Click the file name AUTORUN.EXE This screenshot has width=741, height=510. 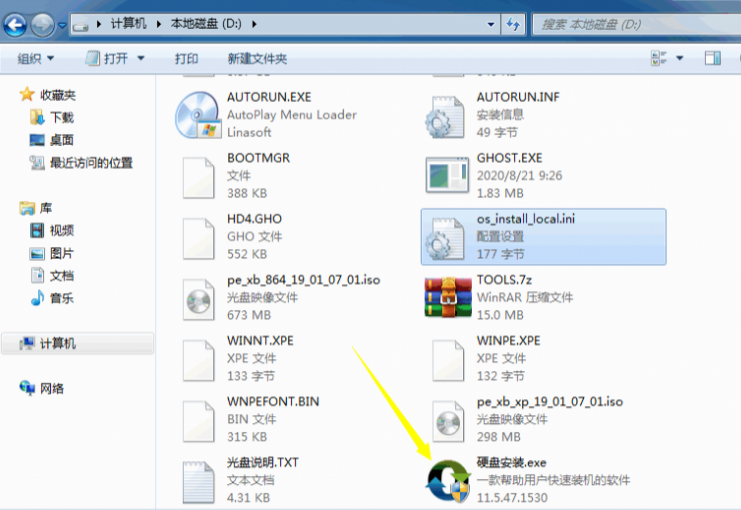coord(269,97)
